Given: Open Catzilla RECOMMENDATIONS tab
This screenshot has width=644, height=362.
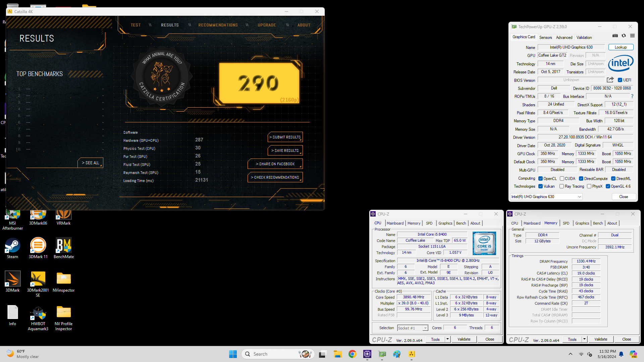Looking at the screenshot, I should [218, 25].
